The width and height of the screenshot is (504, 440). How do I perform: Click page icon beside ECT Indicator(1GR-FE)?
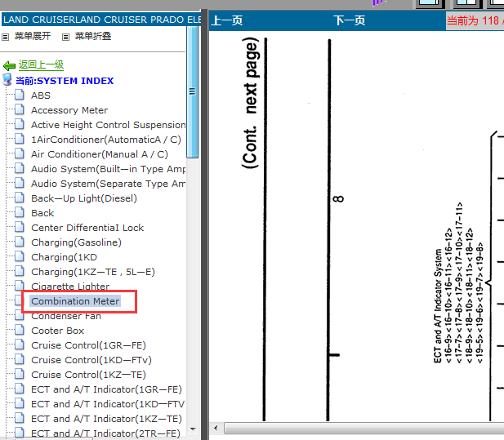pos(20,389)
